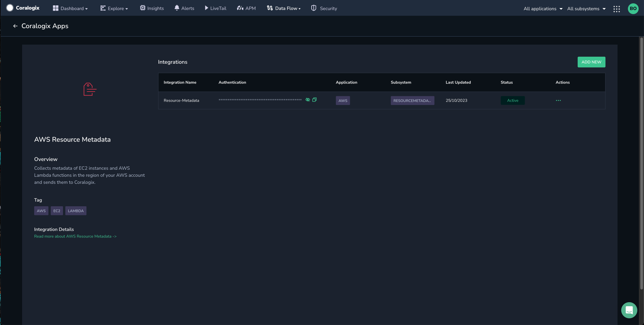This screenshot has width=644, height=325.
Task: Open the Explore menu
Action: (114, 8)
